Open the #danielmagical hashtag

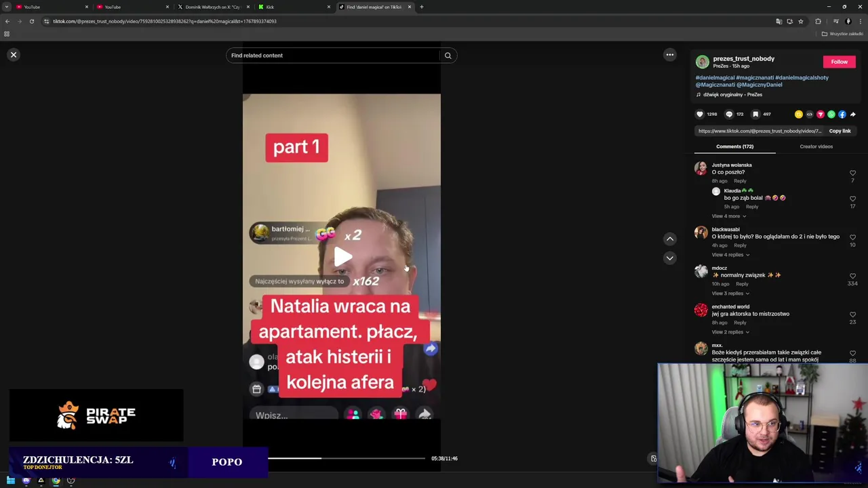coord(715,78)
